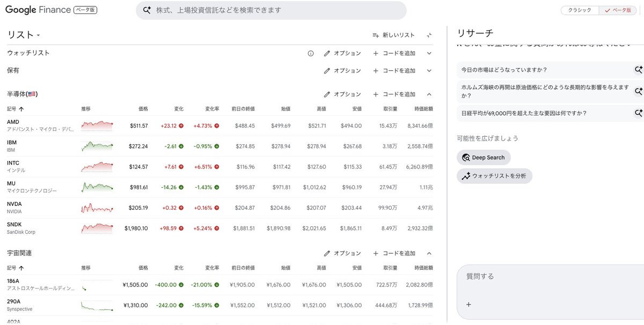Click ウォッチリストを分析 button
This screenshot has height=325, width=644.
tap(494, 176)
